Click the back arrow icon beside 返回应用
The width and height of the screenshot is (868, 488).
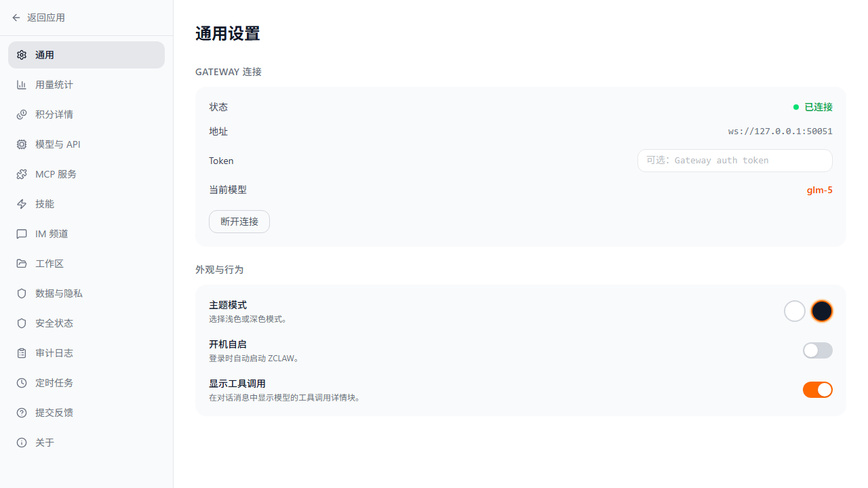[x=16, y=18]
